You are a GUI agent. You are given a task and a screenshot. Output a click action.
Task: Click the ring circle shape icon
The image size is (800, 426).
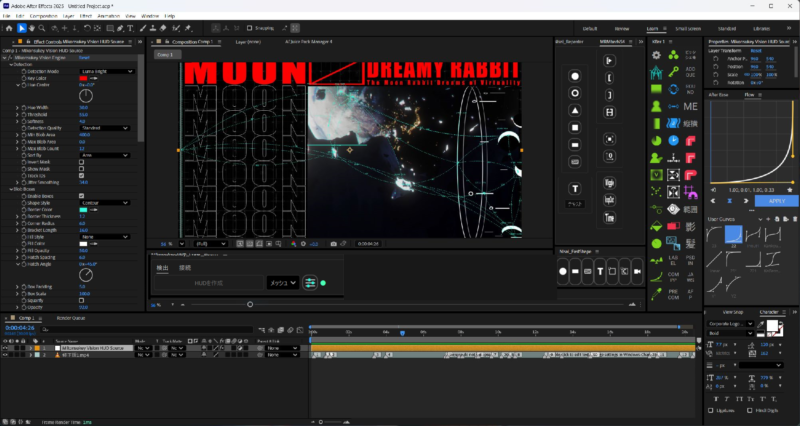(x=575, y=93)
